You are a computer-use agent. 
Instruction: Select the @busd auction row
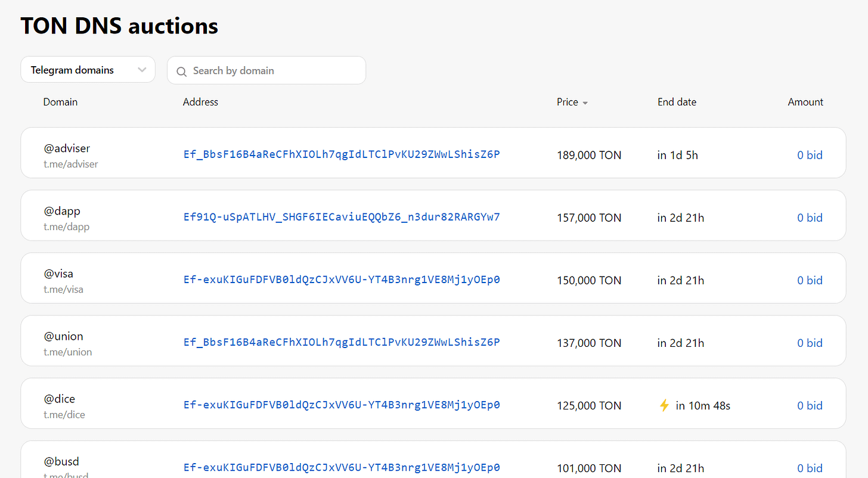click(433, 460)
